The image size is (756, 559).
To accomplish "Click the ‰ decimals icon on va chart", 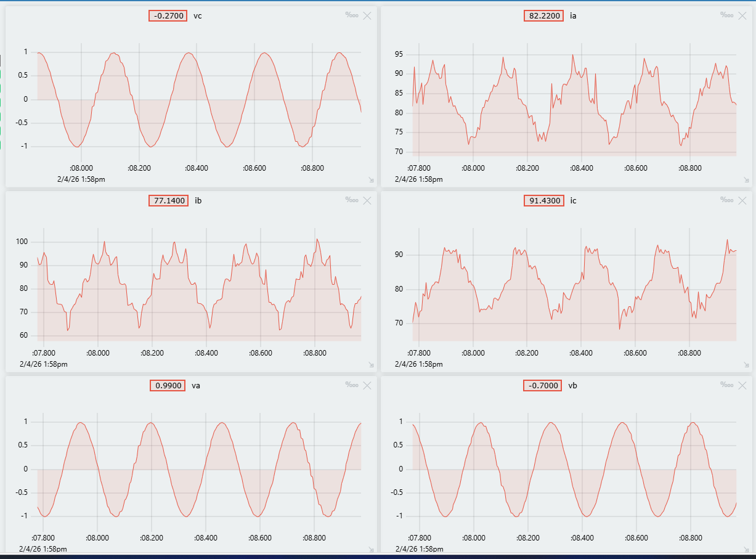I will click(x=351, y=385).
